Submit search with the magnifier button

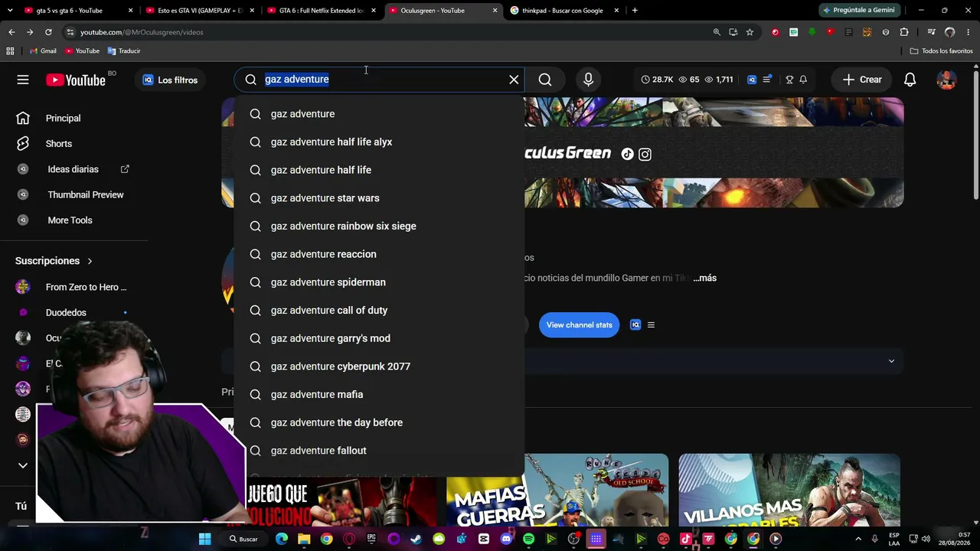tap(545, 80)
